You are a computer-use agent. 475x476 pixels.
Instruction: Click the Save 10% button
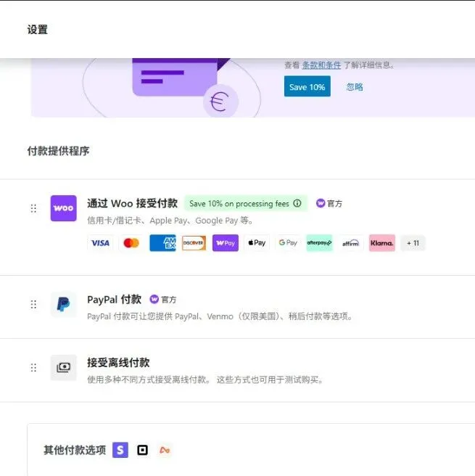pos(307,86)
